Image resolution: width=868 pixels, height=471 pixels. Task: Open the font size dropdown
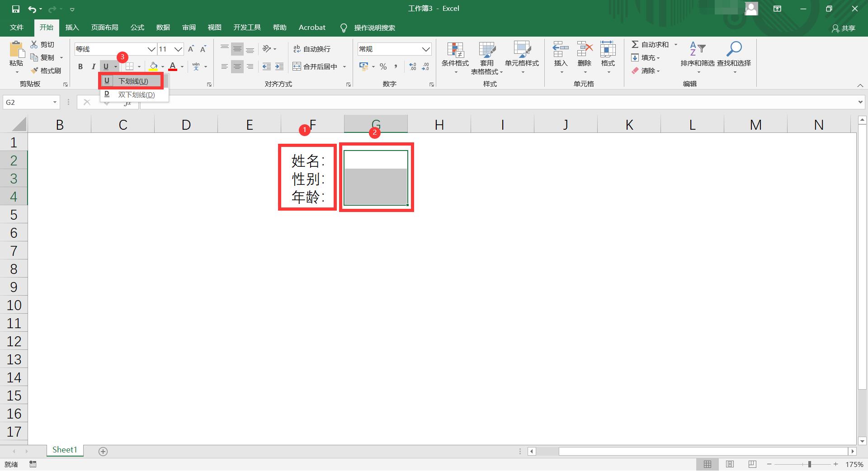click(179, 49)
